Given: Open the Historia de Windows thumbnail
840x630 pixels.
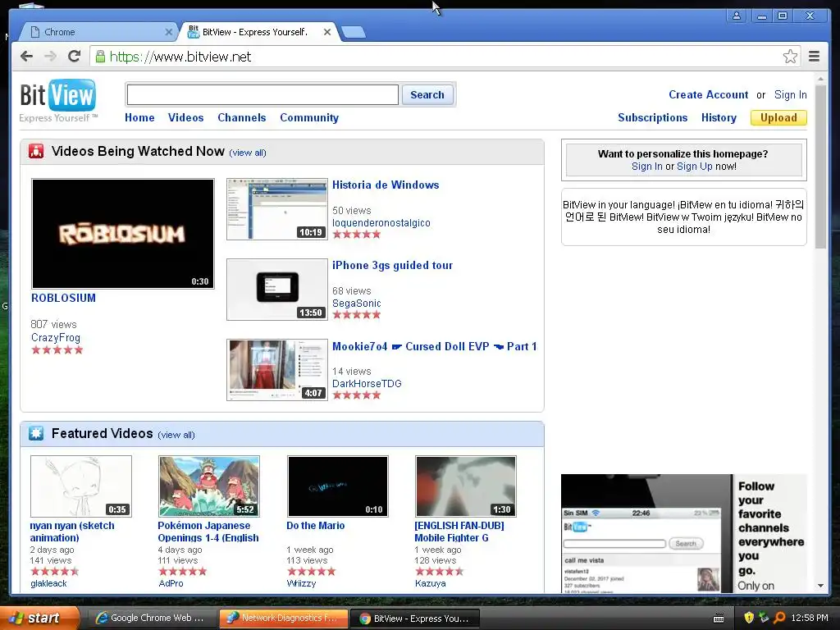Looking at the screenshot, I should pyautogui.click(x=277, y=209).
